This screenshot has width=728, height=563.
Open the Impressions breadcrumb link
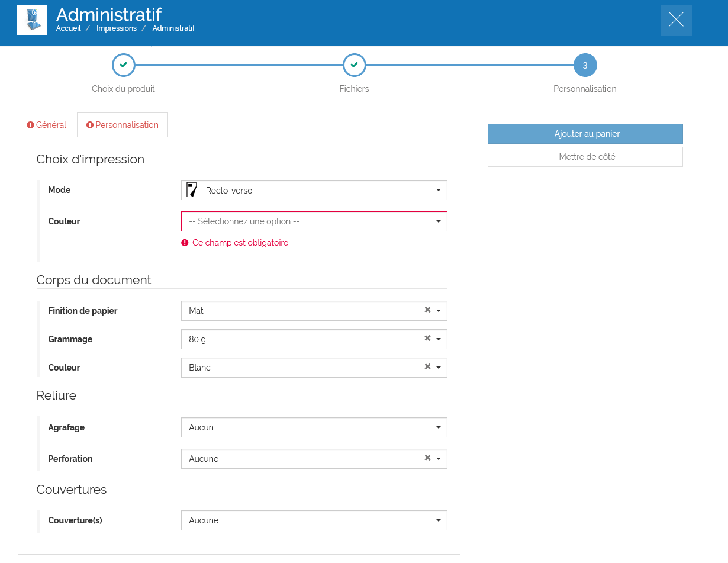(x=117, y=28)
